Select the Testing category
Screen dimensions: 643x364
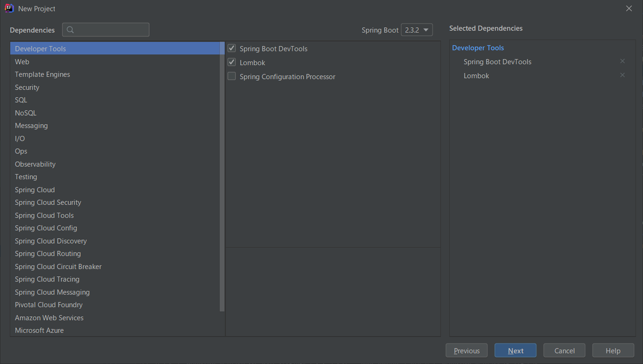tap(115, 177)
